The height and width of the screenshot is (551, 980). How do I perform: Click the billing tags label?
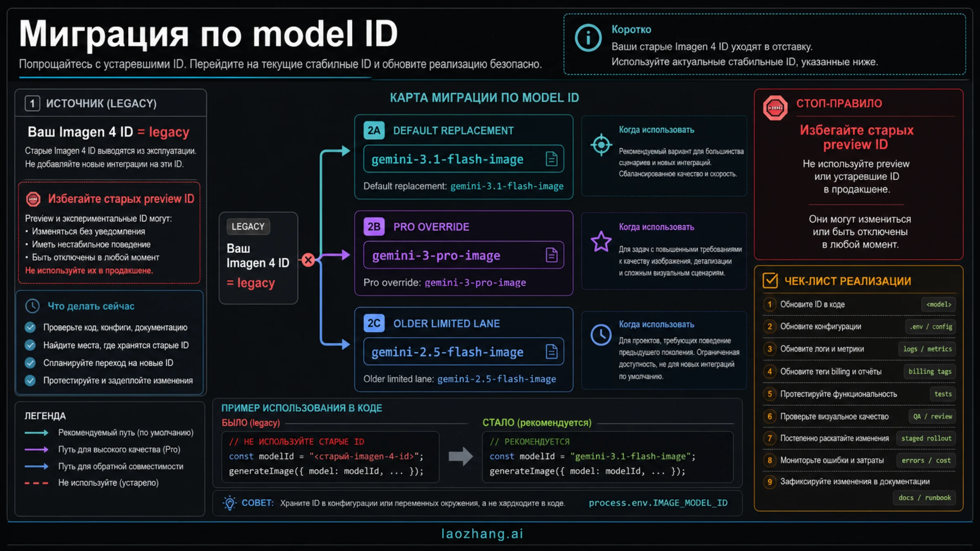click(930, 371)
